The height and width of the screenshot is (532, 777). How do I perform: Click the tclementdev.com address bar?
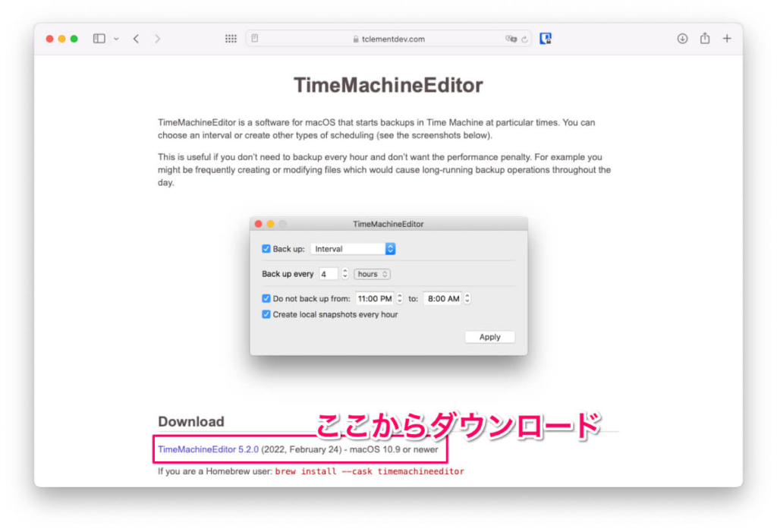pos(388,39)
